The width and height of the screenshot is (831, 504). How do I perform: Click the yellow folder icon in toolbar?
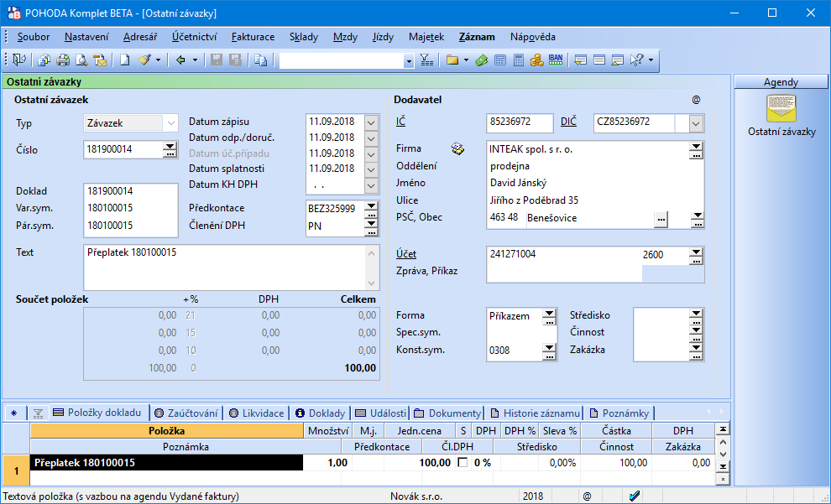452,60
